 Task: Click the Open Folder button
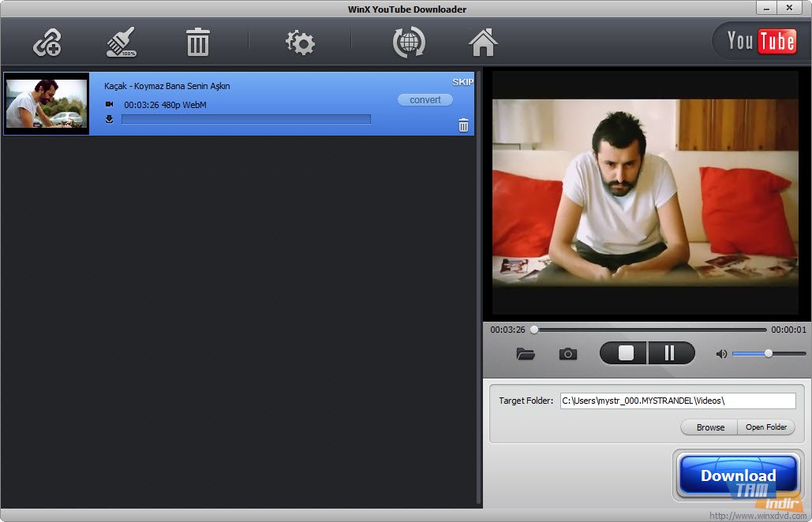coord(766,427)
